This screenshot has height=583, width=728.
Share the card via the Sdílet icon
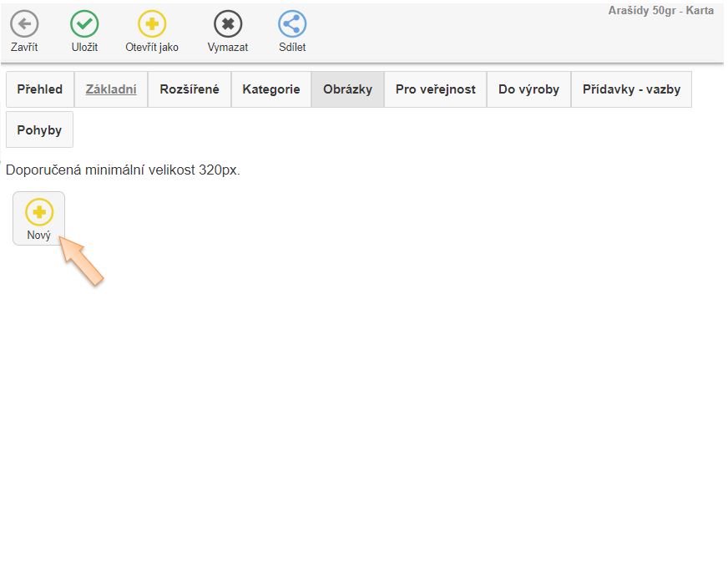292,24
